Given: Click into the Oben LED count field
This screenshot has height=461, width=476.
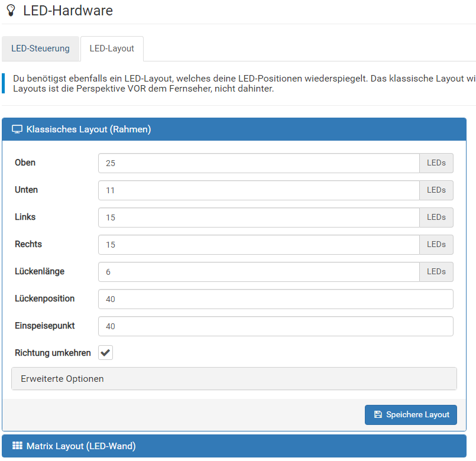Looking at the screenshot, I should tap(258, 163).
